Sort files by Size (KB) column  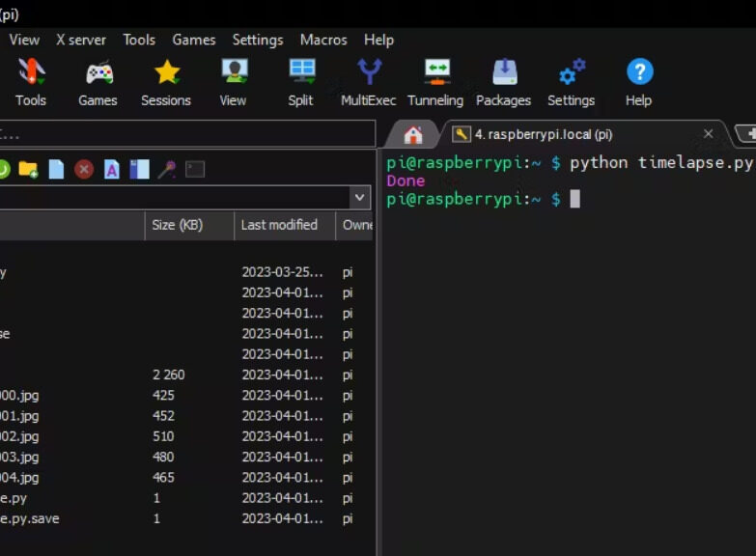pos(178,225)
